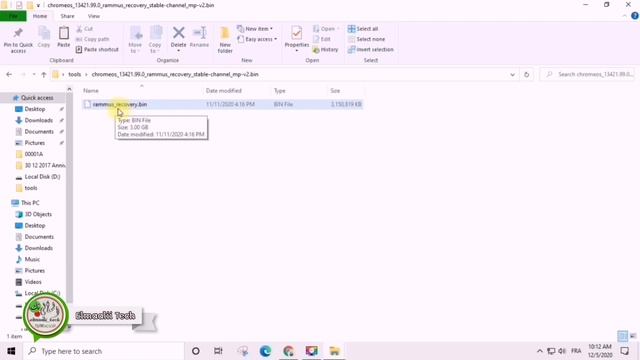This screenshot has width=640, height=360.
Task: Click Select all
Action: (363, 29)
